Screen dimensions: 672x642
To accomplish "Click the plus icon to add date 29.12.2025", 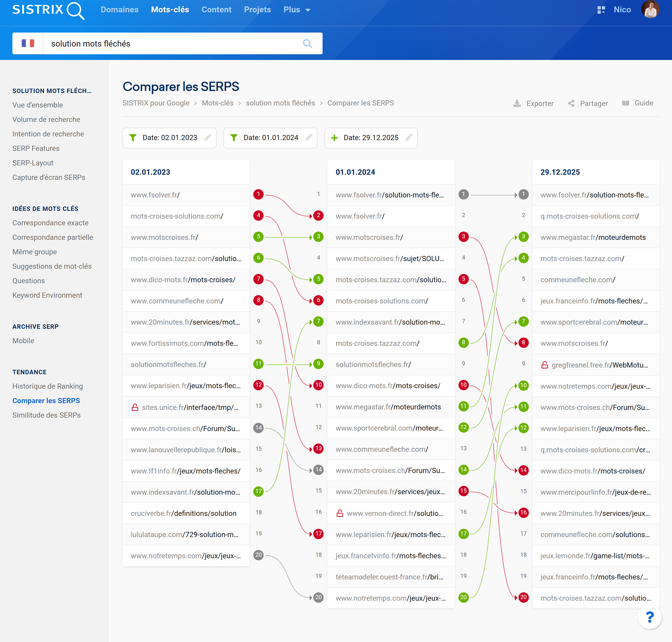I will [334, 138].
